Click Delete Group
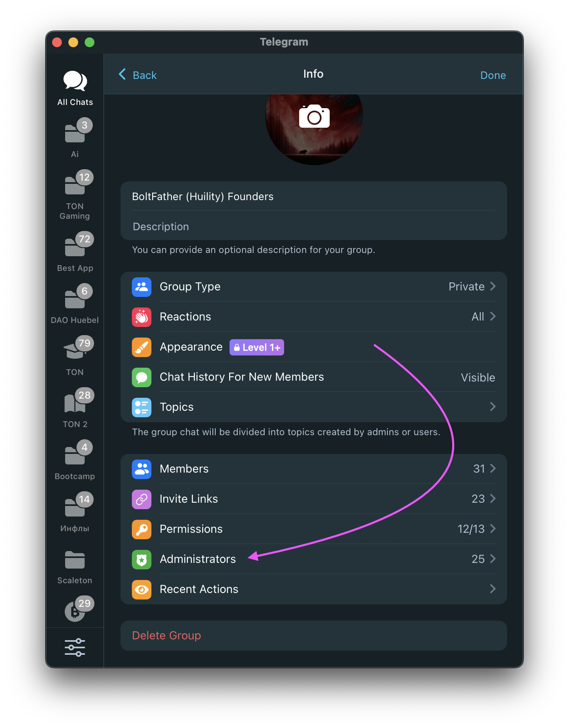Viewport: 569px width, 728px height. click(166, 636)
